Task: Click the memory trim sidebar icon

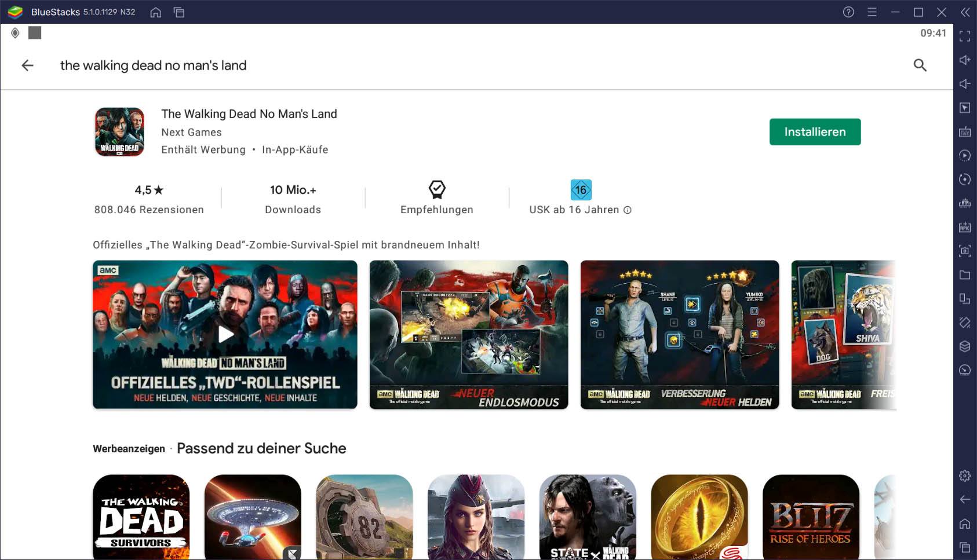Action: click(965, 203)
